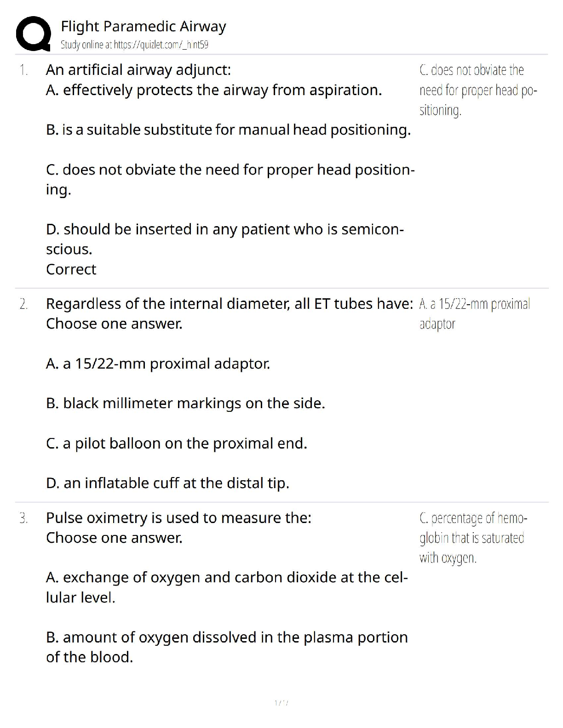
Task: Click the right-side answer 15/22-mm proximal adaptor
Action: coord(475,314)
